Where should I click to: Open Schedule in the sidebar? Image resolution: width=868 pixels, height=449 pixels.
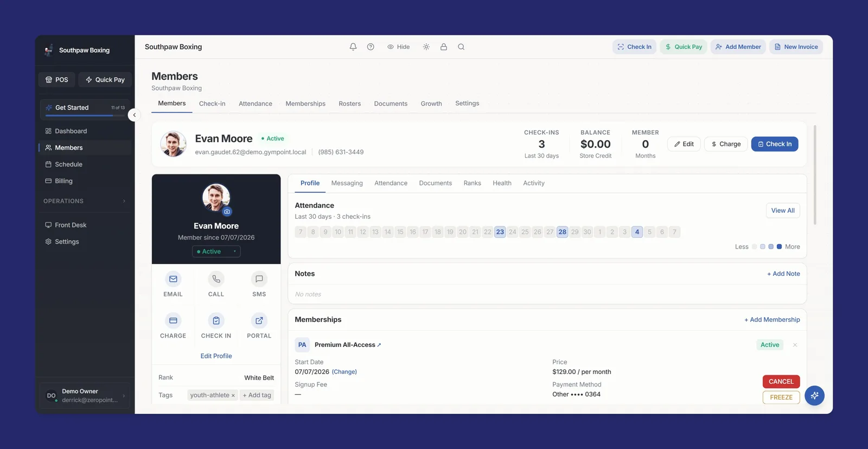(x=86, y=164)
